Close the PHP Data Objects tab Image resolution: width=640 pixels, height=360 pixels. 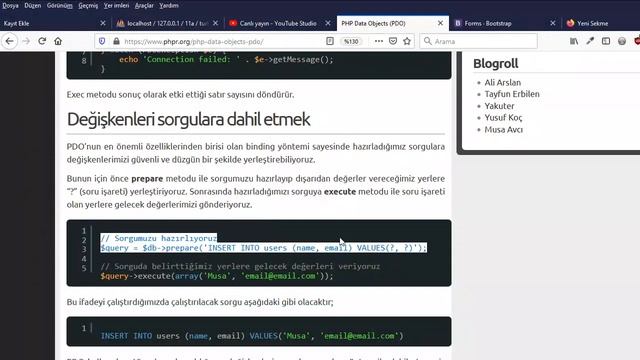pos(440,23)
